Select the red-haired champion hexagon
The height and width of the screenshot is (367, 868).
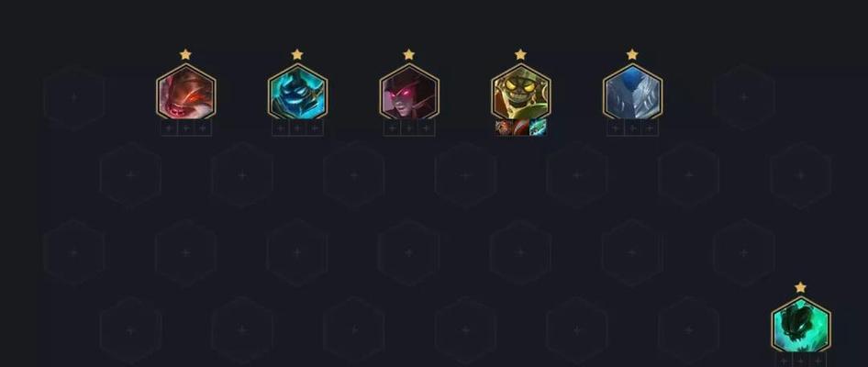[x=186, y=92]
